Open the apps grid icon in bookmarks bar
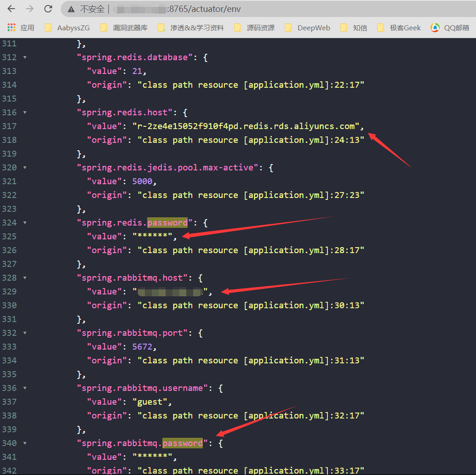Screen dimensions: 476x475 [11, 27]
